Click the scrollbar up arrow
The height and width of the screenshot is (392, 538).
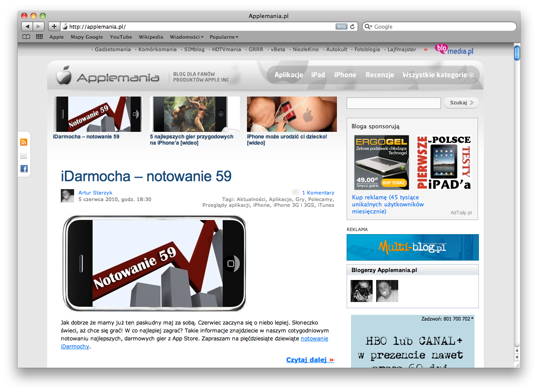point(517,351)
